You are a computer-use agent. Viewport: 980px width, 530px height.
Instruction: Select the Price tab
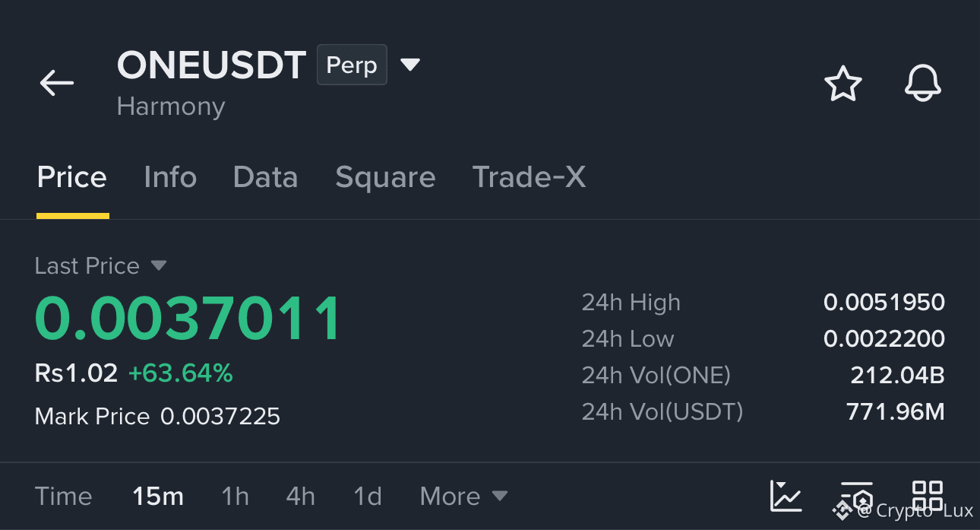click(72, 177)
